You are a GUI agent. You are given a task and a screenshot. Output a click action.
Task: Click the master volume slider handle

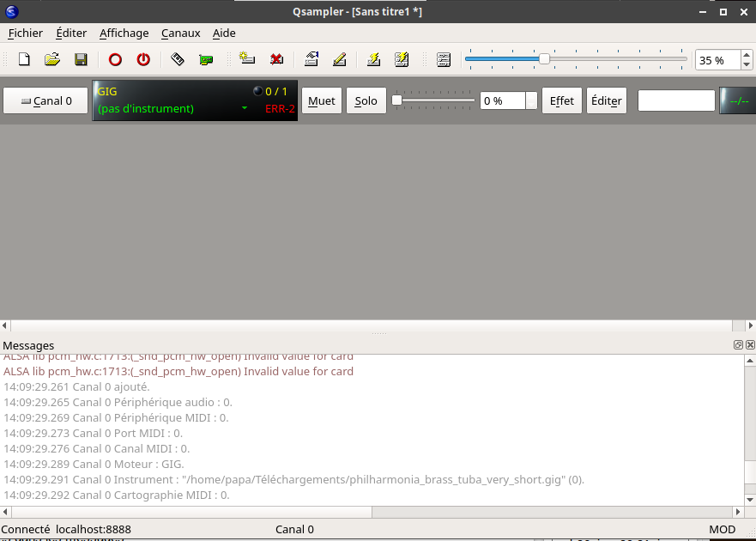click(x=544, y=59)
